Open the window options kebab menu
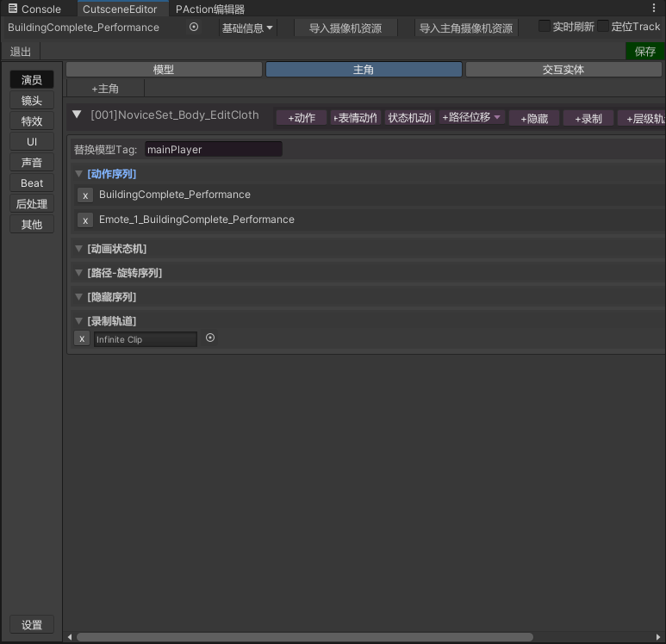 [657, 9]
